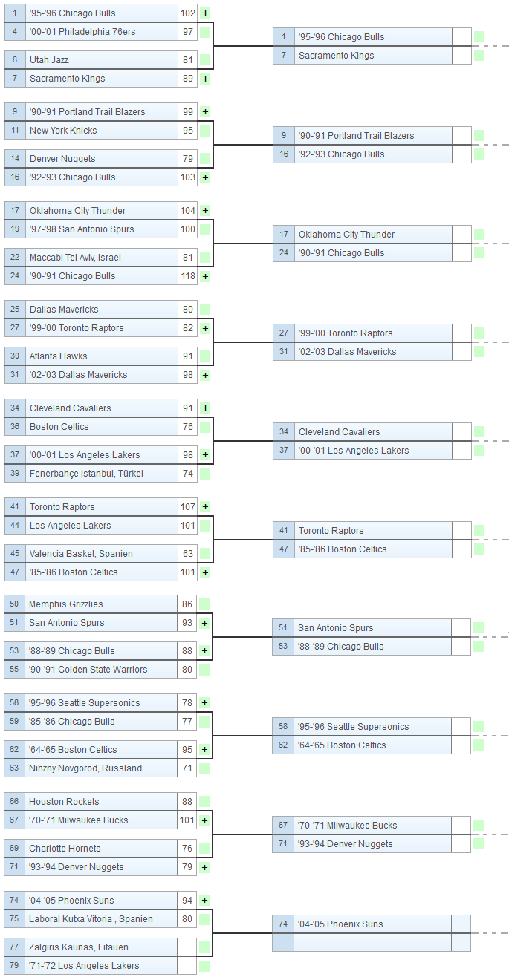Click the green box beside Memphis Grizzlies score 86
The width and height of the screenshot is (509, 980).
tap(204, 604)
